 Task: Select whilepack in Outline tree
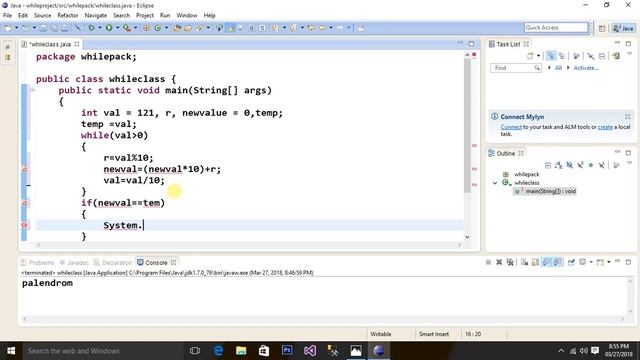click(x=527, y=174)
